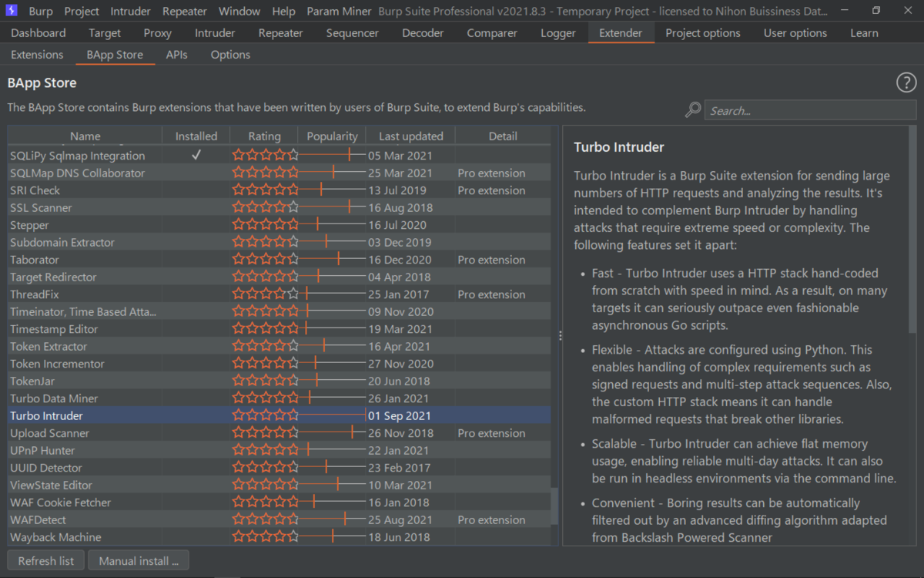Select the Subdomain Extractor extension

[x=279, y=242]
